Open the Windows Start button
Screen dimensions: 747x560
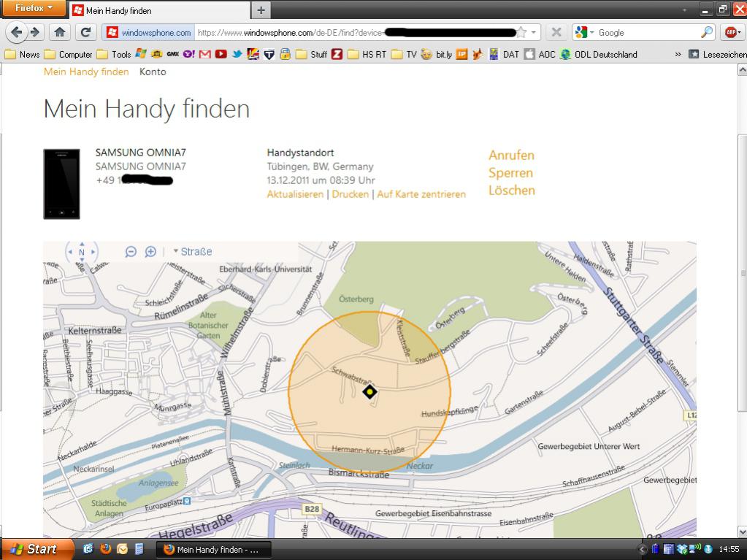[x=38, y=549]
